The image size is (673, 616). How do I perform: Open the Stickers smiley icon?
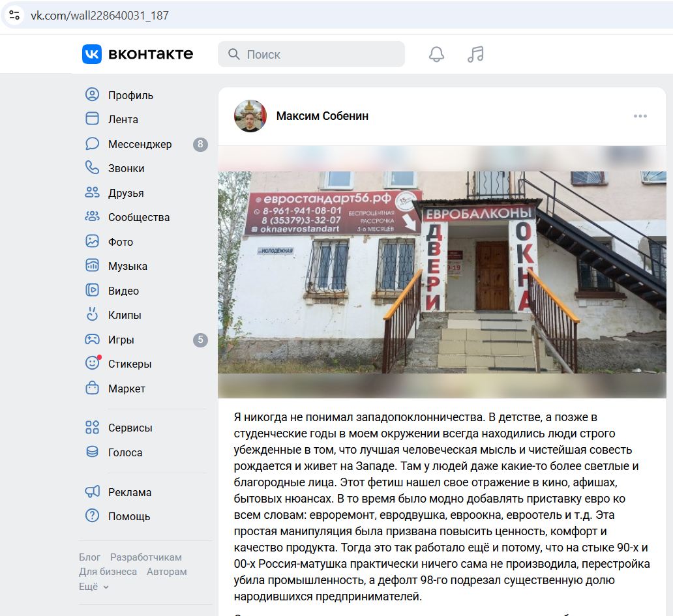[93, 364]
